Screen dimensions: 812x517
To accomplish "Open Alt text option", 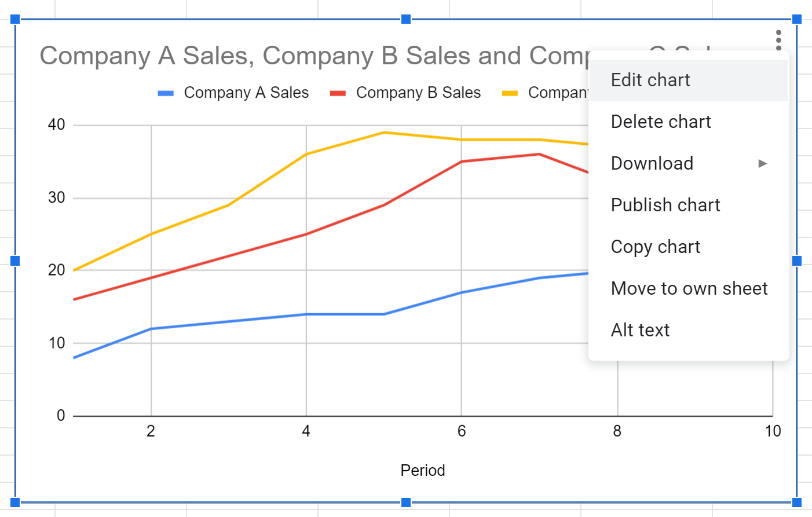I will [640, 330].
